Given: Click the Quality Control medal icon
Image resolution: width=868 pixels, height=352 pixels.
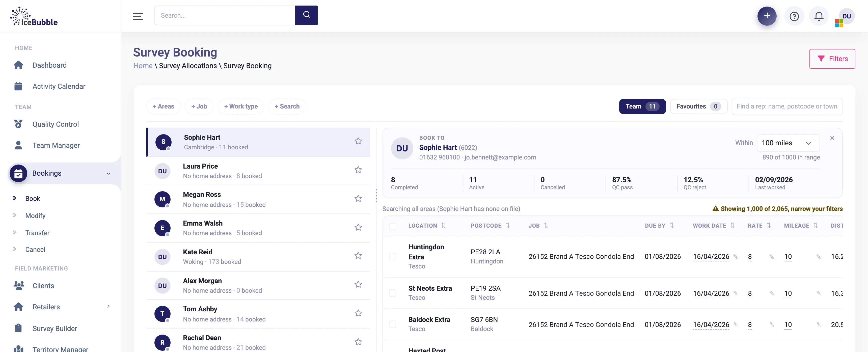Looking at the screenshot, I should coord(18,124).
